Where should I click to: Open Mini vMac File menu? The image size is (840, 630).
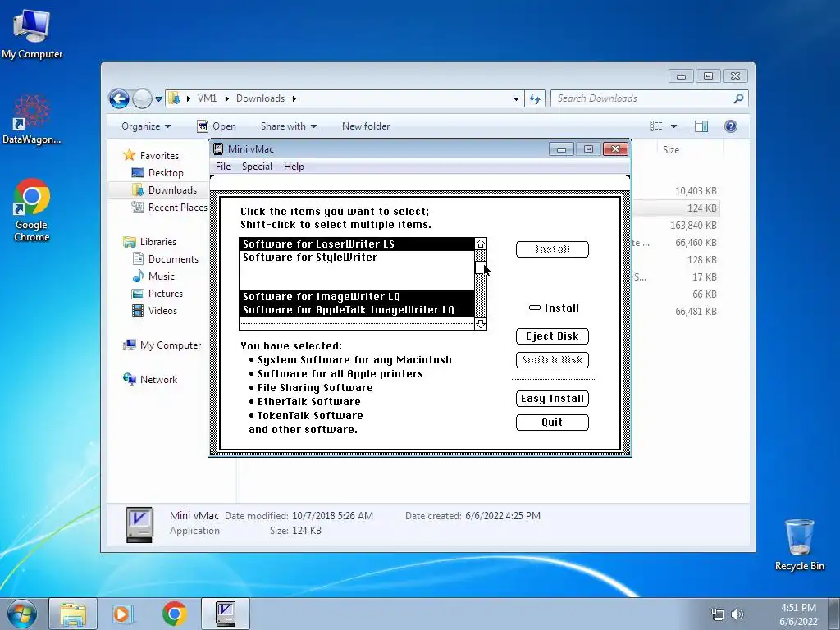pyautogui.click(x=223, y=167)
